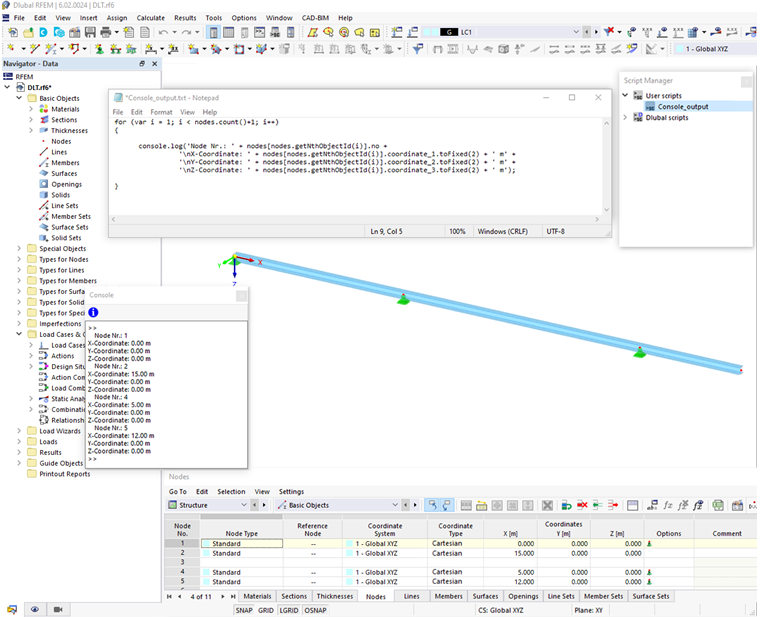Close the Navigator - Data panel
The image size is (760, 617).
(155, 63)
